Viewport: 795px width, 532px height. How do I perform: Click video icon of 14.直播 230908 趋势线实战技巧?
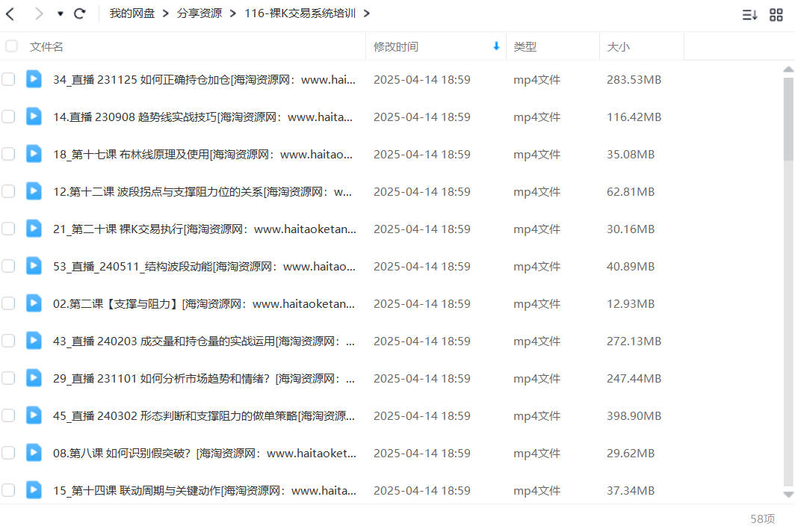click(34, 117)
